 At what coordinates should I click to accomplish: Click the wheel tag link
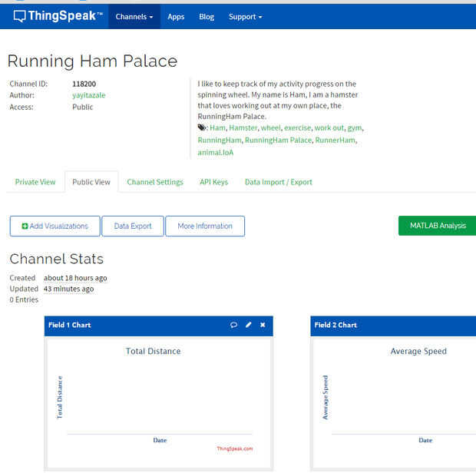pyautogui.click(x=271, y=127)
